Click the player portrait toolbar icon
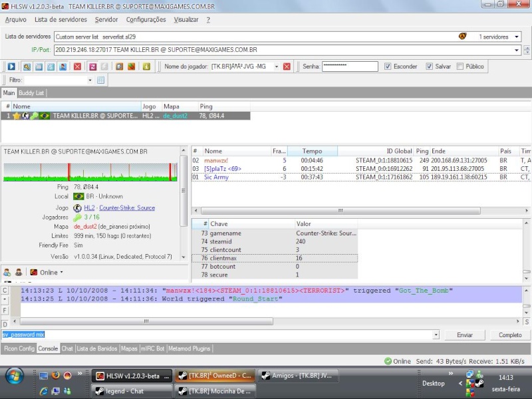This screenshot has height=399, width=532. coord(63,66)
